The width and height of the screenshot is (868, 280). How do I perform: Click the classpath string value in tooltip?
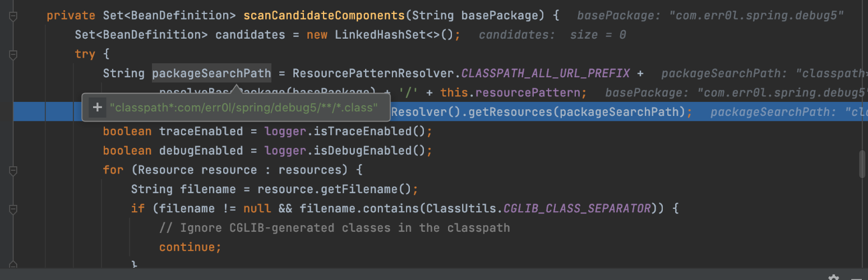click(x=243, y=108)
